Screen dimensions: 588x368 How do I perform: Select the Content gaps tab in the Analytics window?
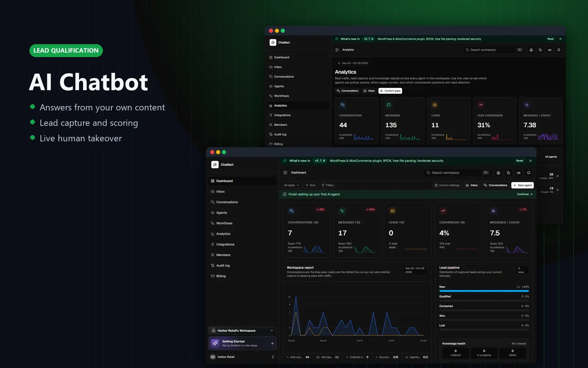click(x=390, y=91)
